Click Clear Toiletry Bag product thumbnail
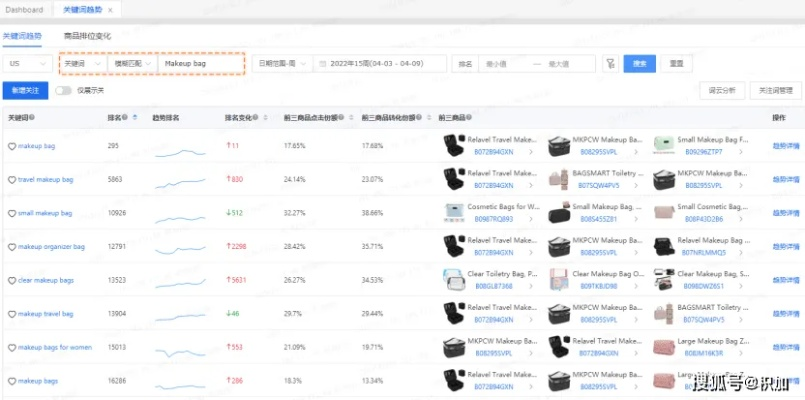805x400 pixels. click(x=454, y=280)
